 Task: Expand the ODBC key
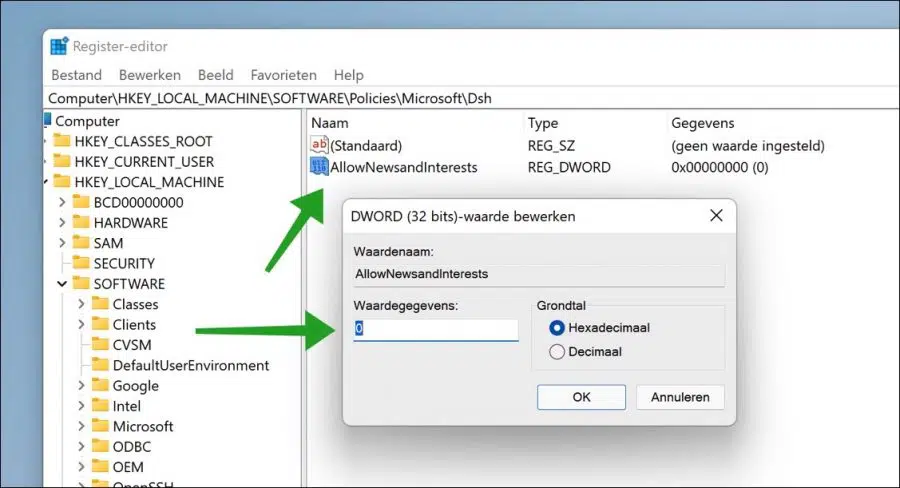(x=81, y=446)
